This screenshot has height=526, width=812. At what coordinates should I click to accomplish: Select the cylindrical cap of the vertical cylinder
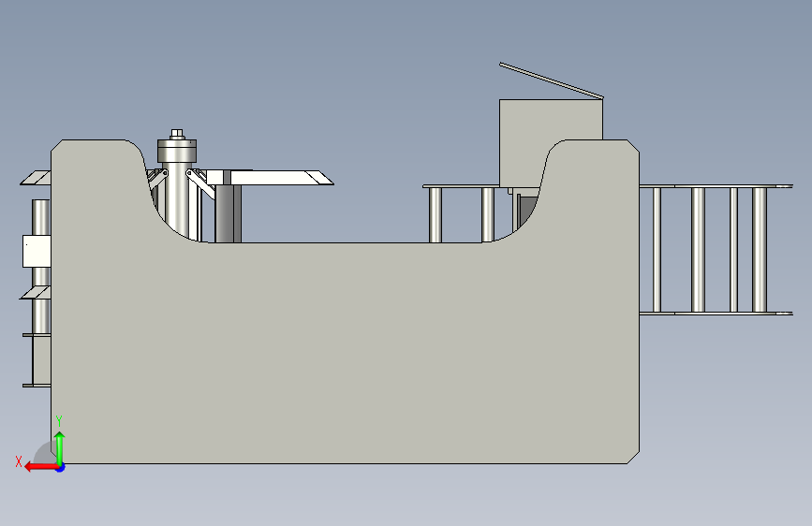pos(177,152)
